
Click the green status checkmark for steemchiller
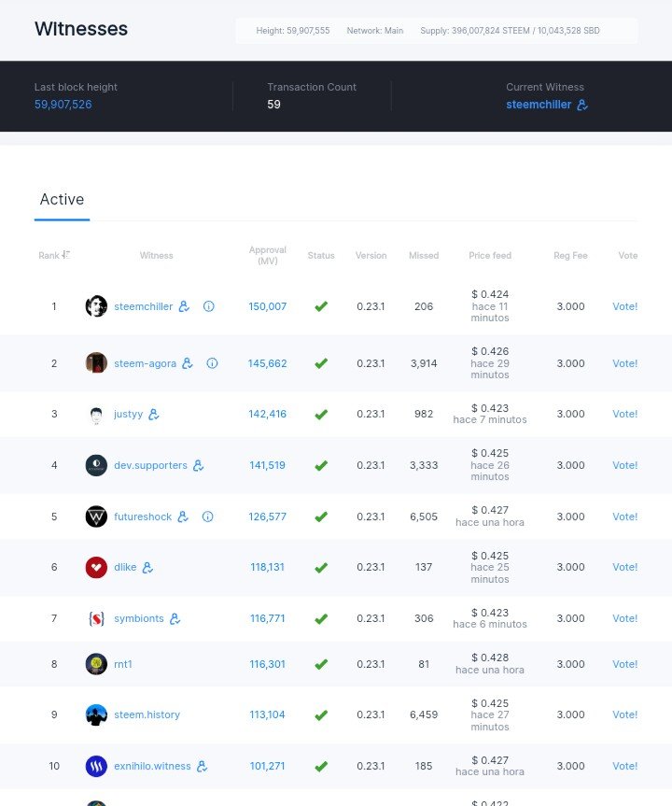click(321, 306)
